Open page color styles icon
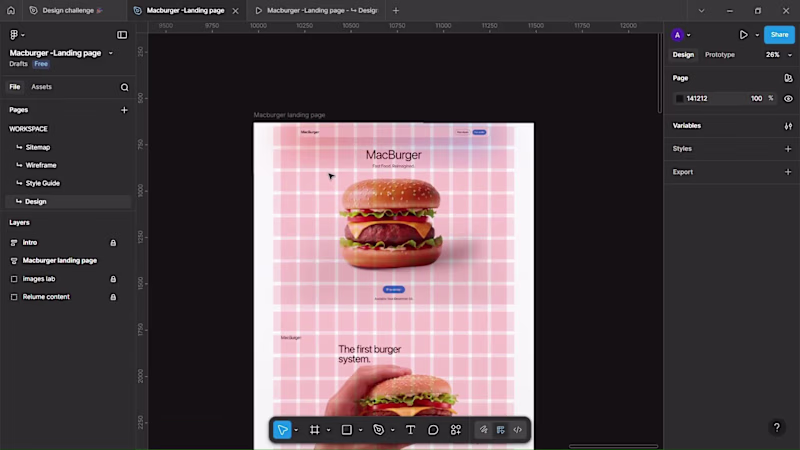Image resolution: width=800 pixels, height=450 pixels. pos(788,78)
